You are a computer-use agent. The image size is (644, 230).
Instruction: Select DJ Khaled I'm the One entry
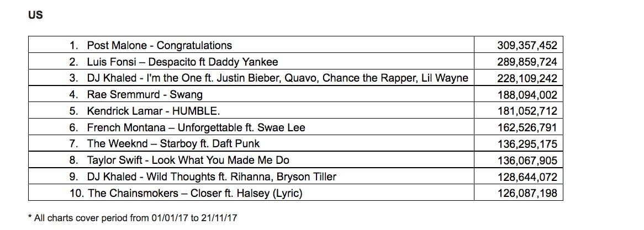277,78
